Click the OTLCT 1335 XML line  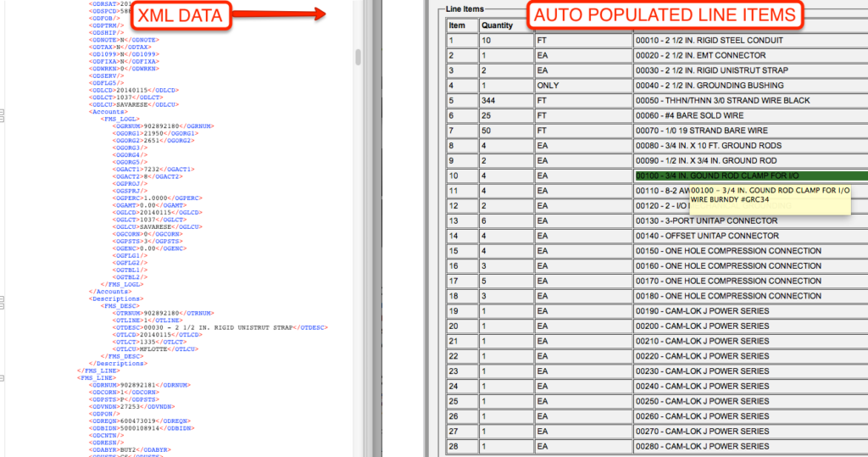click(x=151, y=343)
